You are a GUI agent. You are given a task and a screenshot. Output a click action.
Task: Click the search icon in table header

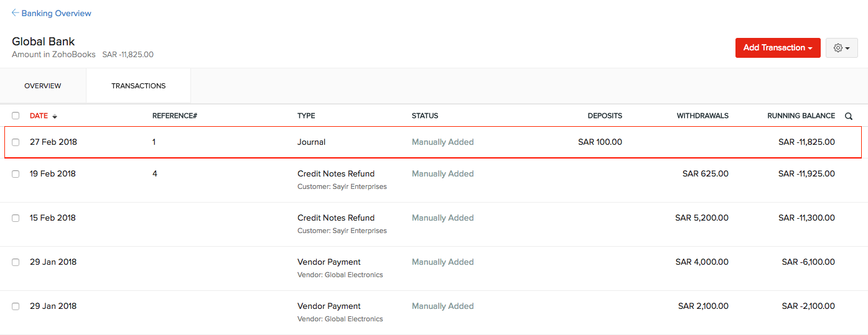pos(849,116)
